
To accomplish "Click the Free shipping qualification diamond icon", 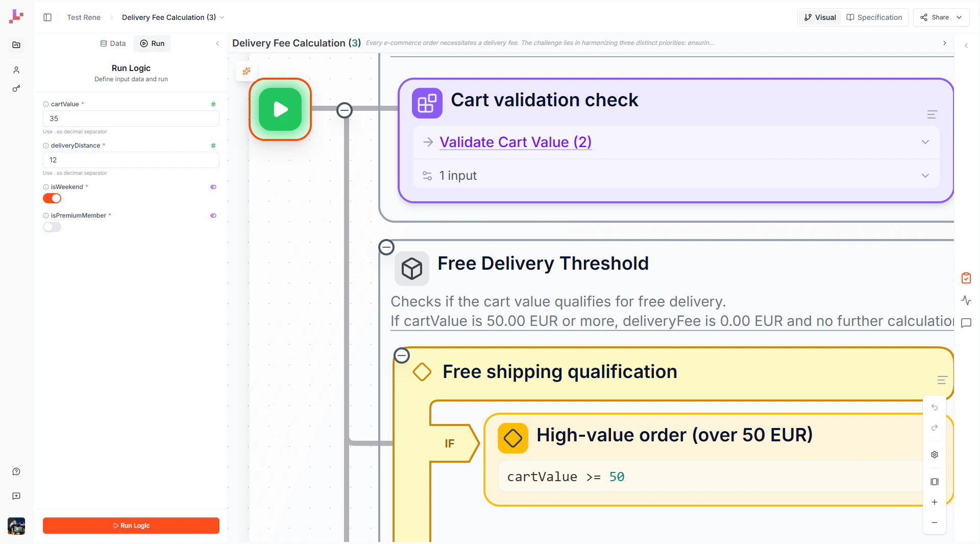I will (x=422, y=372).
